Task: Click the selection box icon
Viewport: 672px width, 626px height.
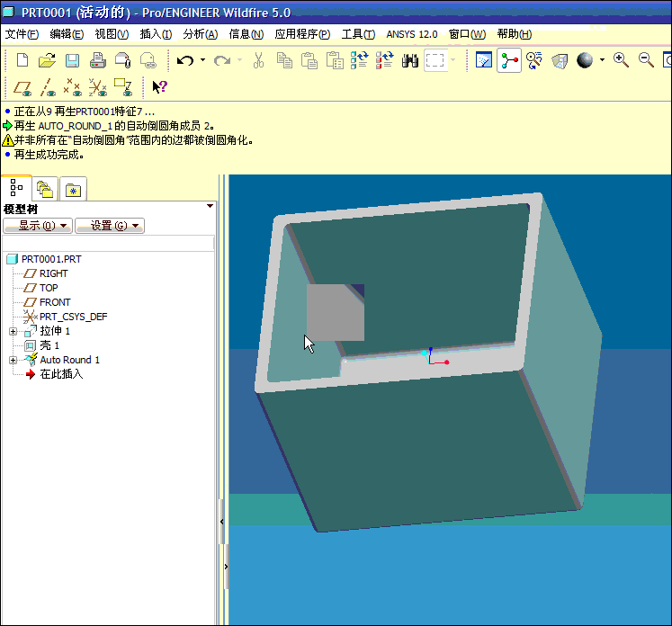Action: point(435,60)
